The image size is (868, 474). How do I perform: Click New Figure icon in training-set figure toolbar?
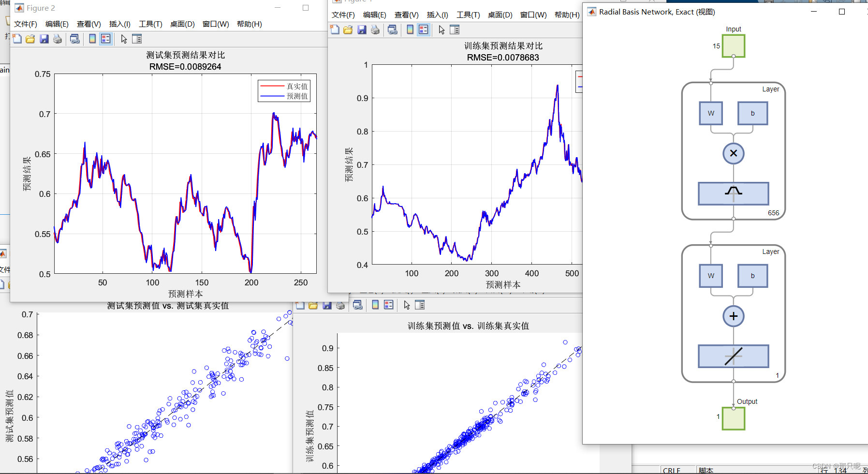tap(335, 30)
